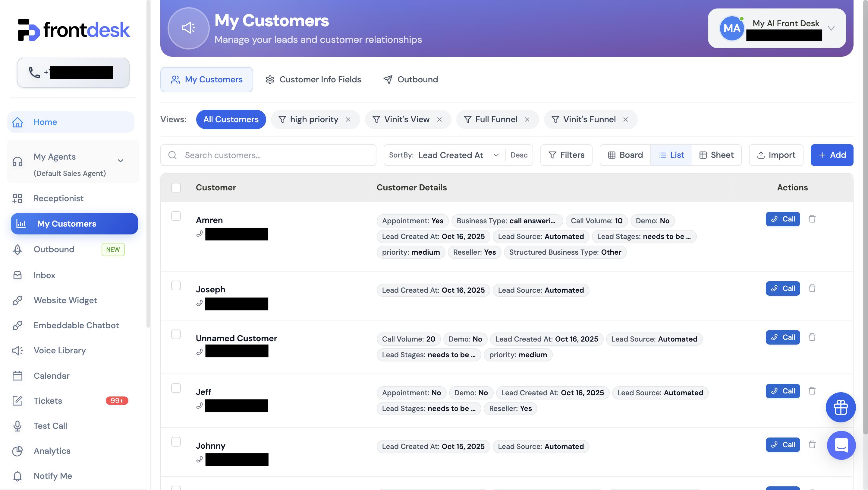868x490 pixels.
Task: Delete the Joseph customer via trash icon
Action: 812,288
